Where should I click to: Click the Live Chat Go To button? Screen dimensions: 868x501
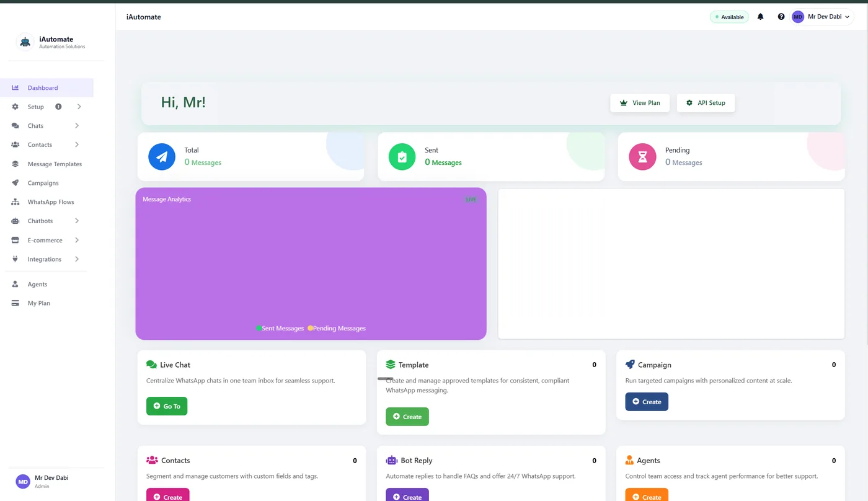[x=167, y=406]
